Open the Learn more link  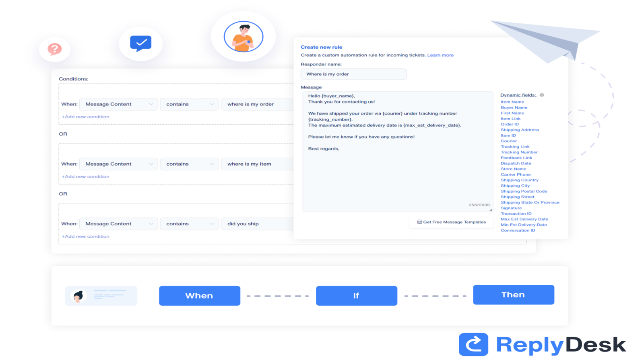440,55
